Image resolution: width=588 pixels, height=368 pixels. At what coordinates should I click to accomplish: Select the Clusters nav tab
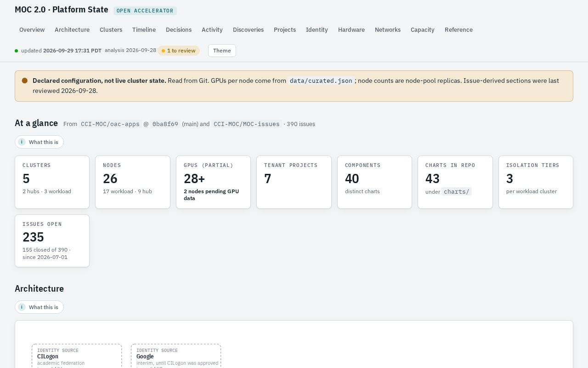pyautogui.click(x=111, y=29)
